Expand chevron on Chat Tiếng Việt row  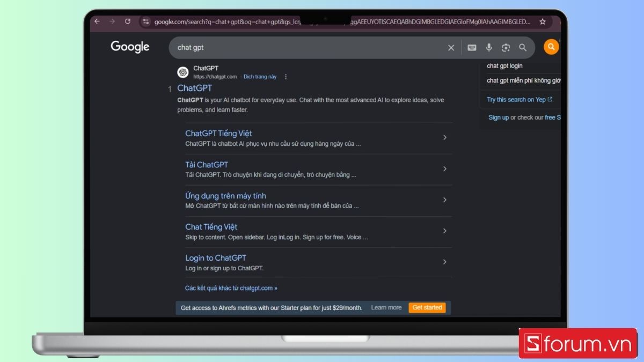coord(445,231)
